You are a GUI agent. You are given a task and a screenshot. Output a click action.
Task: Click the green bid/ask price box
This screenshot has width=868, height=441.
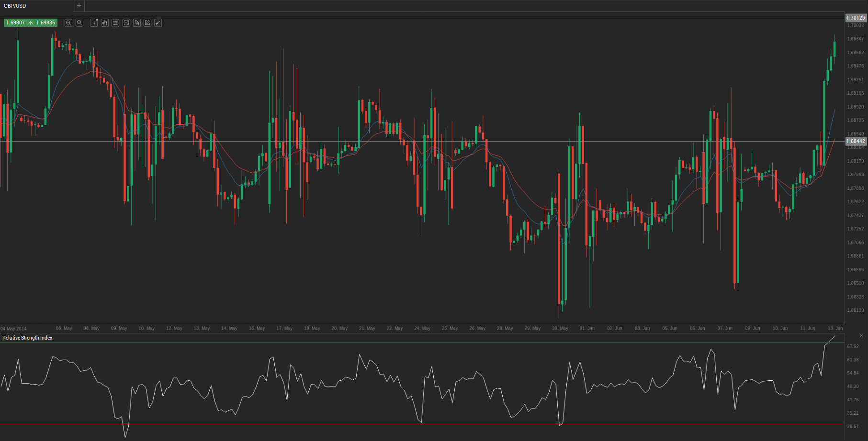coord(31,23)
